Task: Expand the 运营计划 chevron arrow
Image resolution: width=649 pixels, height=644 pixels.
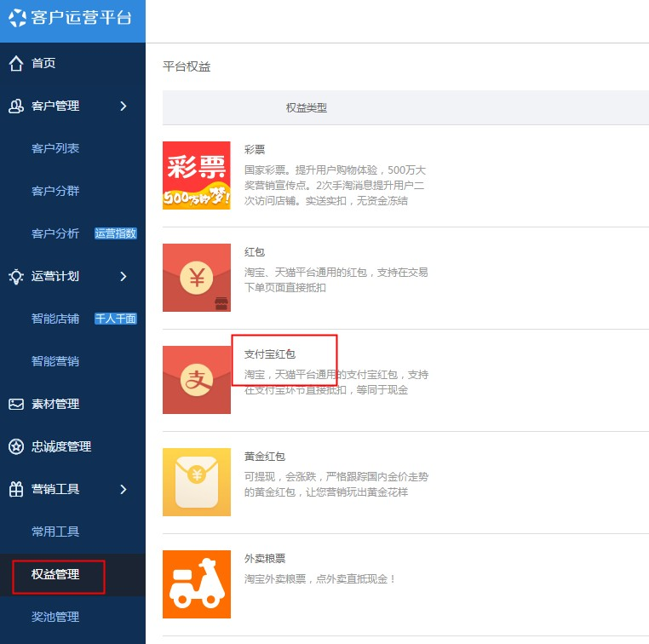Action: 123,277
